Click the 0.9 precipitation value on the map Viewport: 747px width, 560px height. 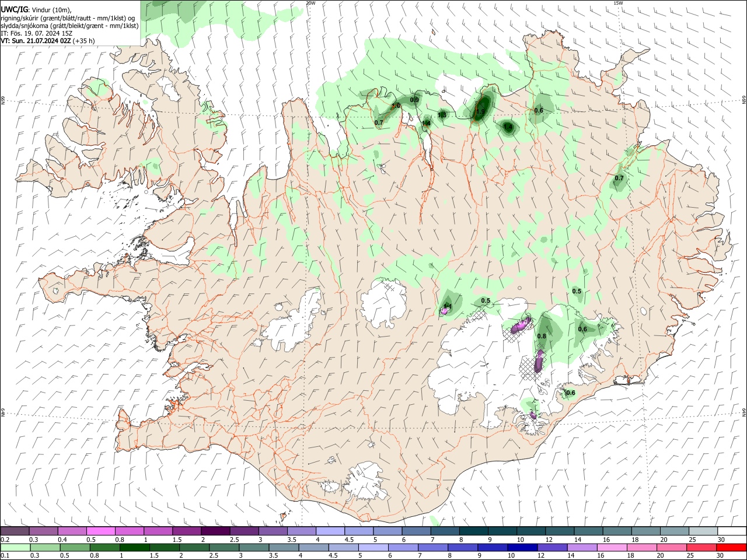click(x=414, y=100)
